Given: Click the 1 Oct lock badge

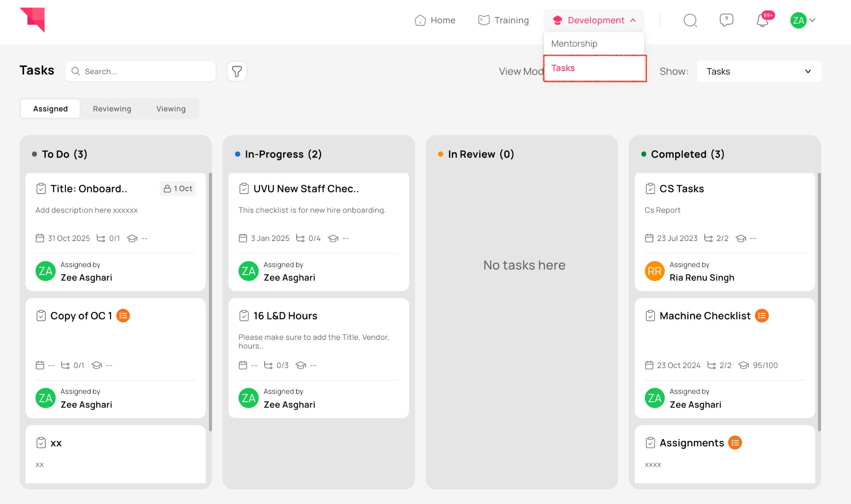Looking at the screenshot, I should (x=178, y=189).
